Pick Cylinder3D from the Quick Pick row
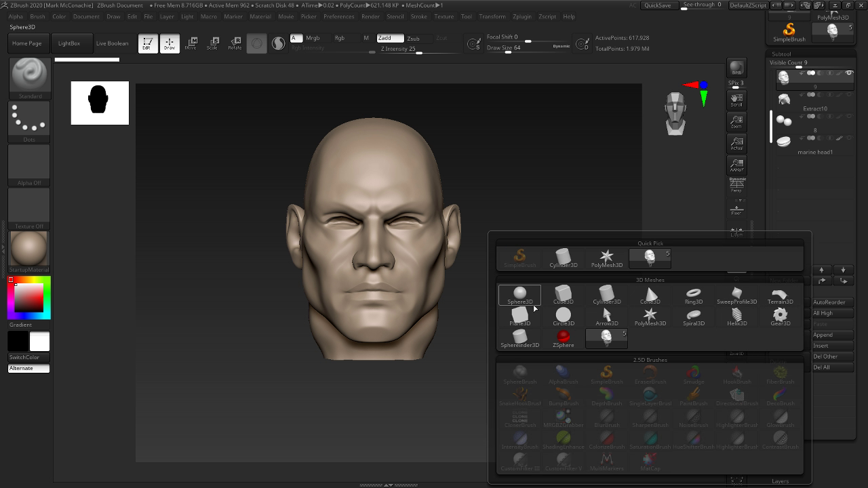868x488 pixels. coord(563,259)
